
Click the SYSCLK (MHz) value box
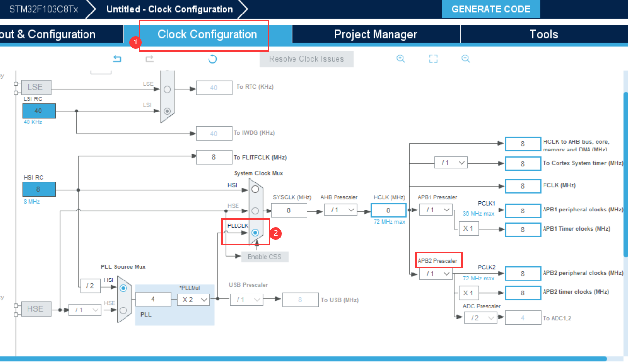(x=289, y=210)
